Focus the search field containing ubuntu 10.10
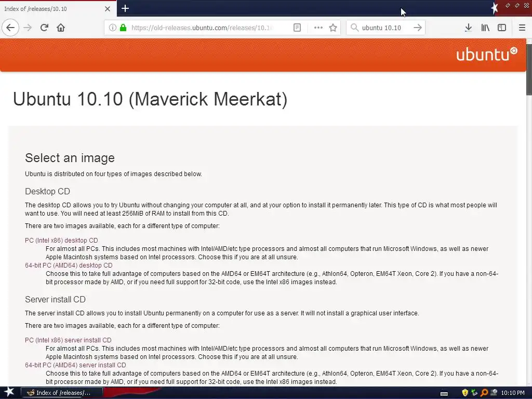This screenshot has width=532, height=399. click(x=385, y=28)
